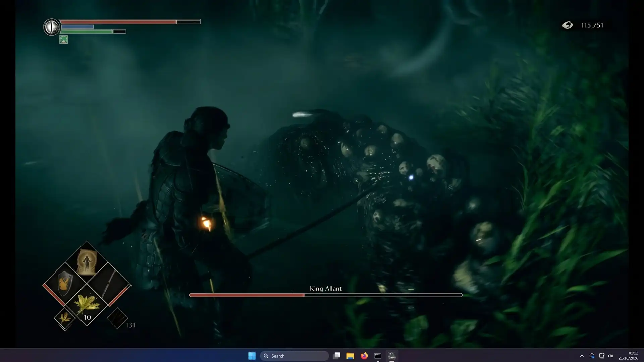
Task: Click the souls count 115,751
Action: pyautogui.click(x=592, y=25)
